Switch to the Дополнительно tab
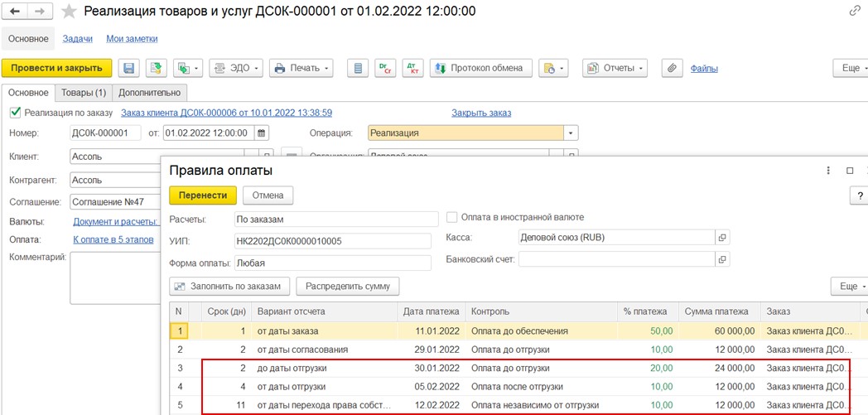This screenshot has height=415, width=868. (x=149, y=93)
